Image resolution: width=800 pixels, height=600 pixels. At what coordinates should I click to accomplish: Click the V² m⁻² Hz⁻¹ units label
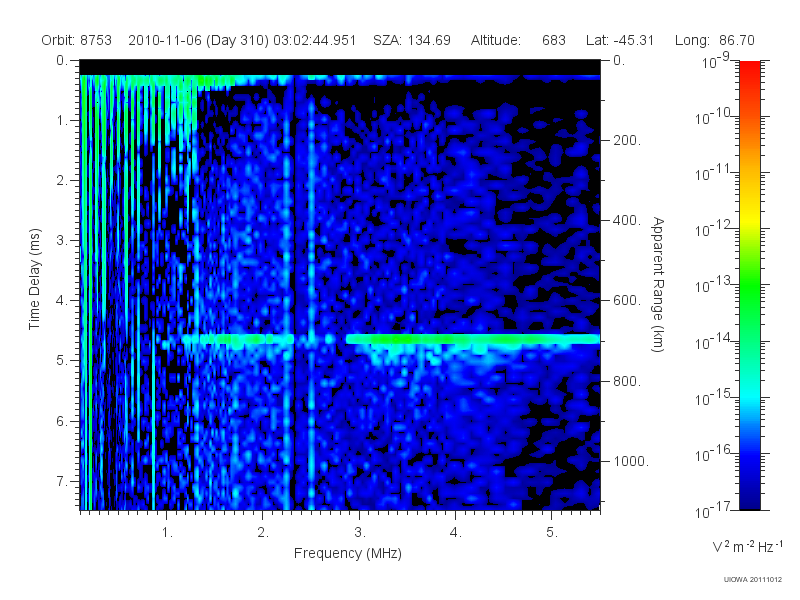pos(747,546)
